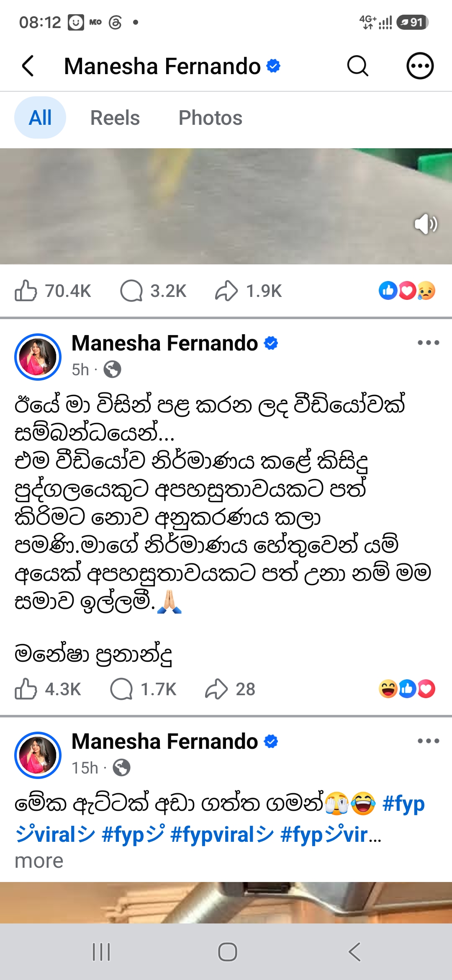
Task: Open the profile picture on the 5h post
Action: click(x=38, y=357)
